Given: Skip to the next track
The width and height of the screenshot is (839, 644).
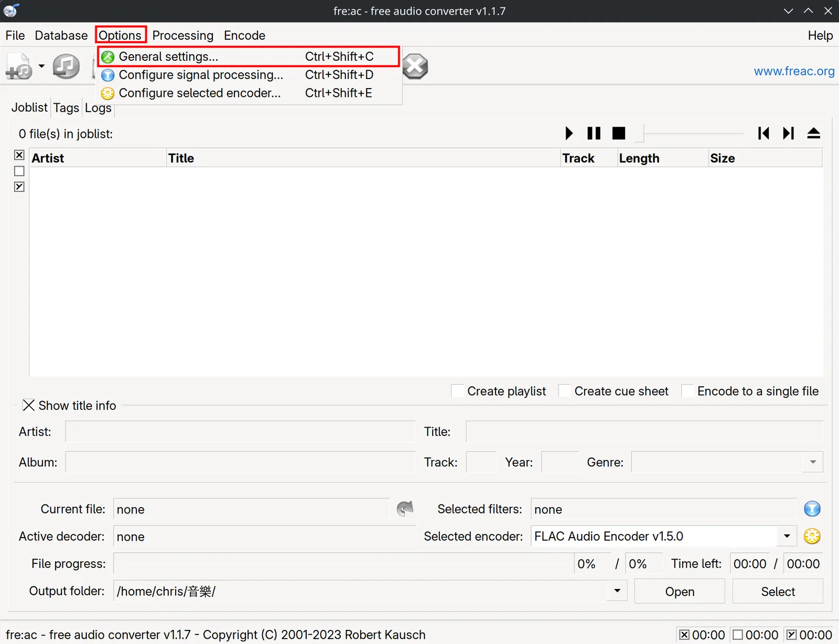Looking at the screenshot, I should click(x=788, y=133).
